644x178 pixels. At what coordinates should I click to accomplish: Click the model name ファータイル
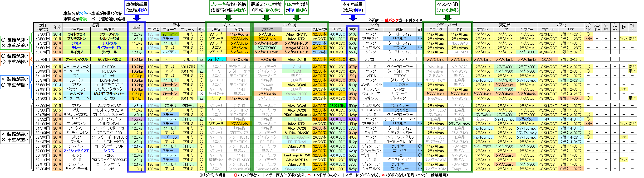[109, 34]
